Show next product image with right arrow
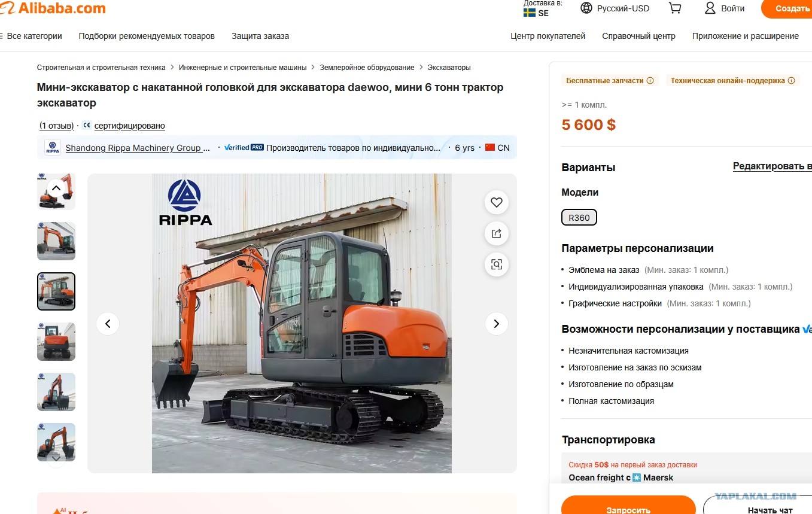 [x=496, y=324]
